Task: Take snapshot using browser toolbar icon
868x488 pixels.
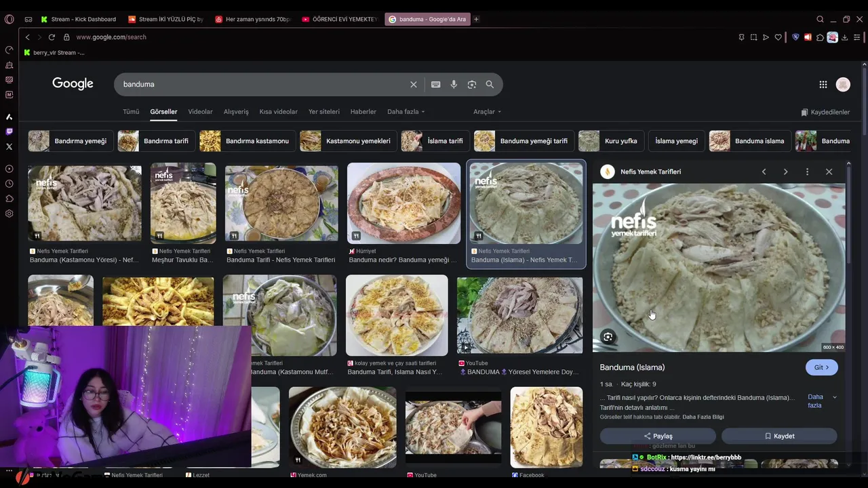Action: click(x=753, y=37)
